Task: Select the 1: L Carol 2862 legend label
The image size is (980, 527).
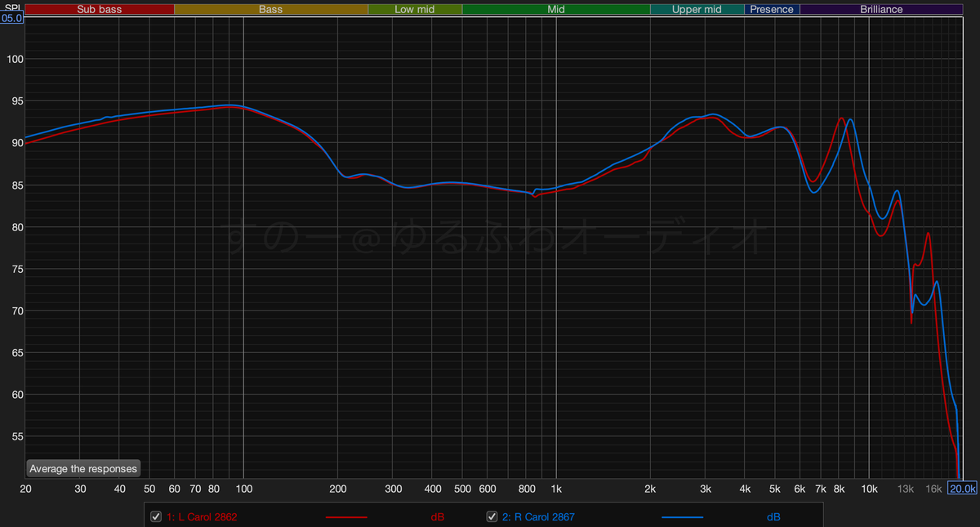Action: (202, 517)
